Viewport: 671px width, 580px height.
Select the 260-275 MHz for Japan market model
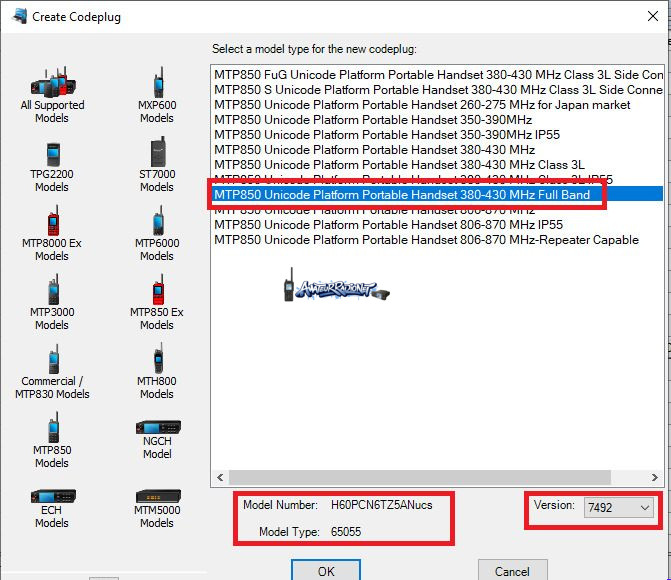click(437, 105)
